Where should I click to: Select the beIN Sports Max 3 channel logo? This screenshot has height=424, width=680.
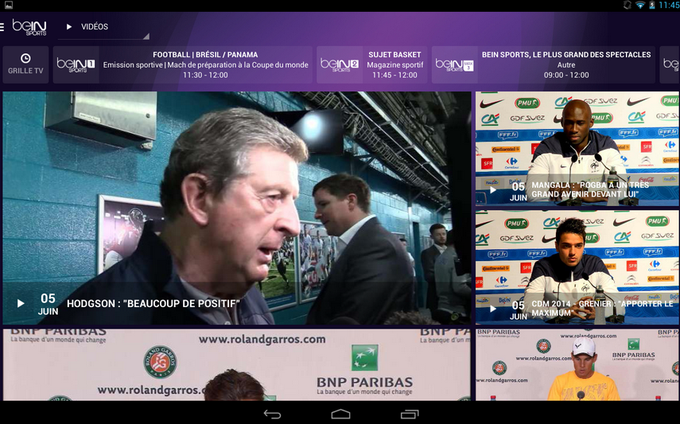tap(454, 65)
